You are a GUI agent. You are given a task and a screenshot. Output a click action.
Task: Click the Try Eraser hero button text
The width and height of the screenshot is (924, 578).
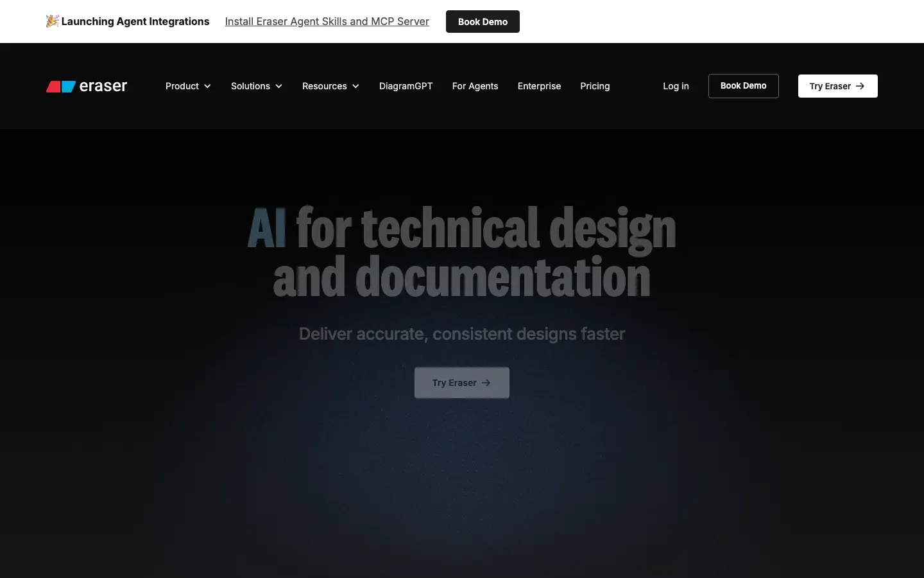click(x=454, y=383)
